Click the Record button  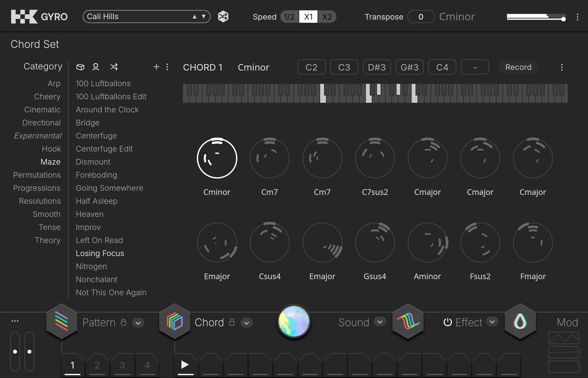tap(518, 67)
